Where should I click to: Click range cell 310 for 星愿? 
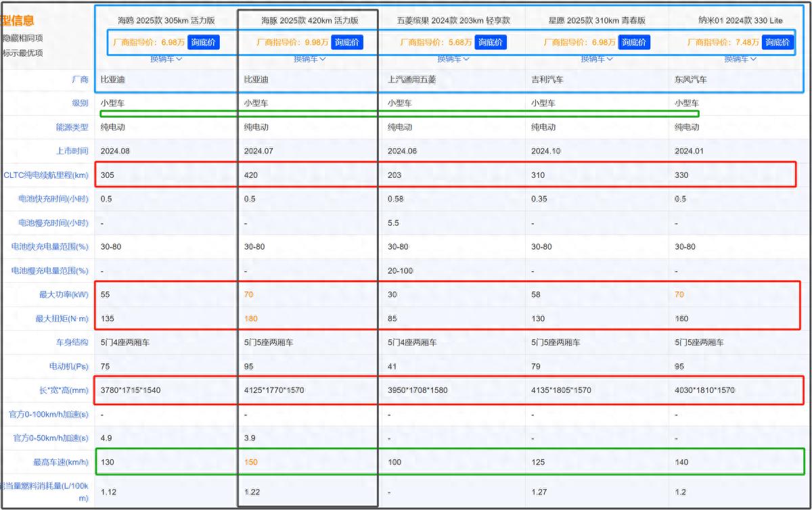point(538,175)
